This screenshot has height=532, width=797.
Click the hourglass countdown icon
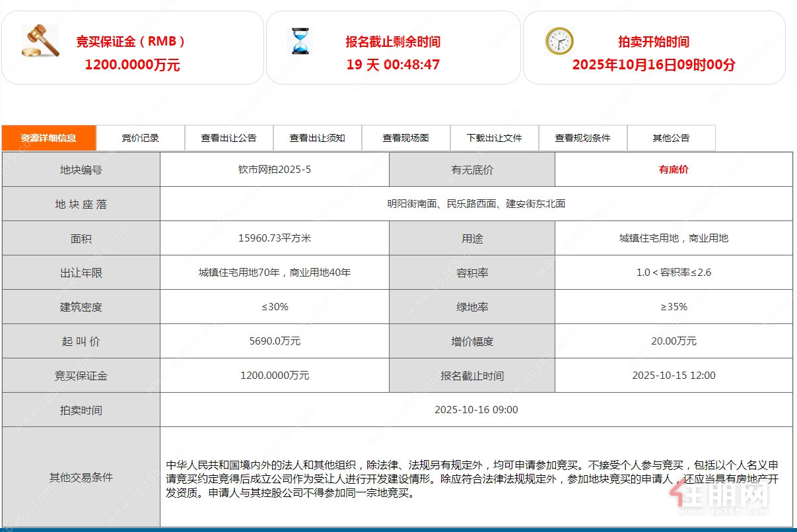pos(300,41)
